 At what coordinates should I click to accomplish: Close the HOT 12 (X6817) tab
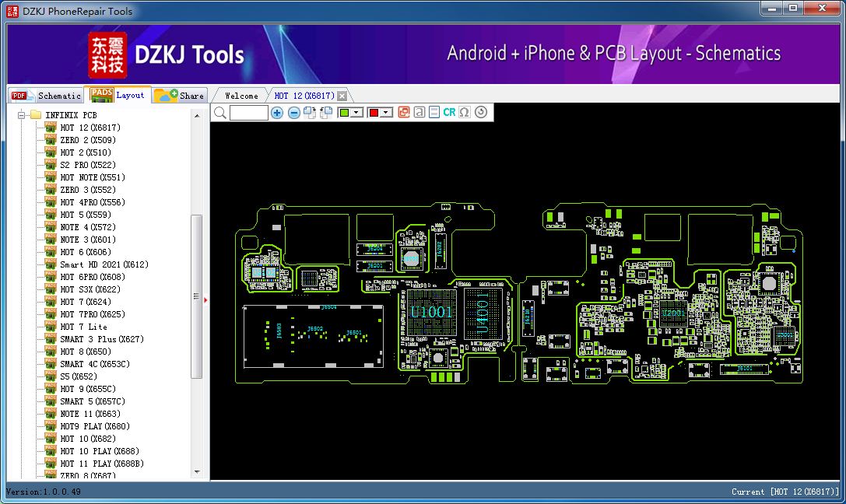pyautogui.click(x=342, y=96)
